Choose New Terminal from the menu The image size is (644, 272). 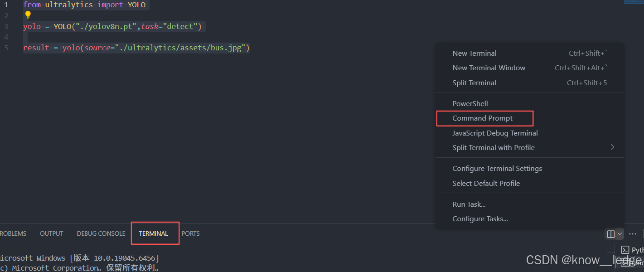tap(530, 53)
